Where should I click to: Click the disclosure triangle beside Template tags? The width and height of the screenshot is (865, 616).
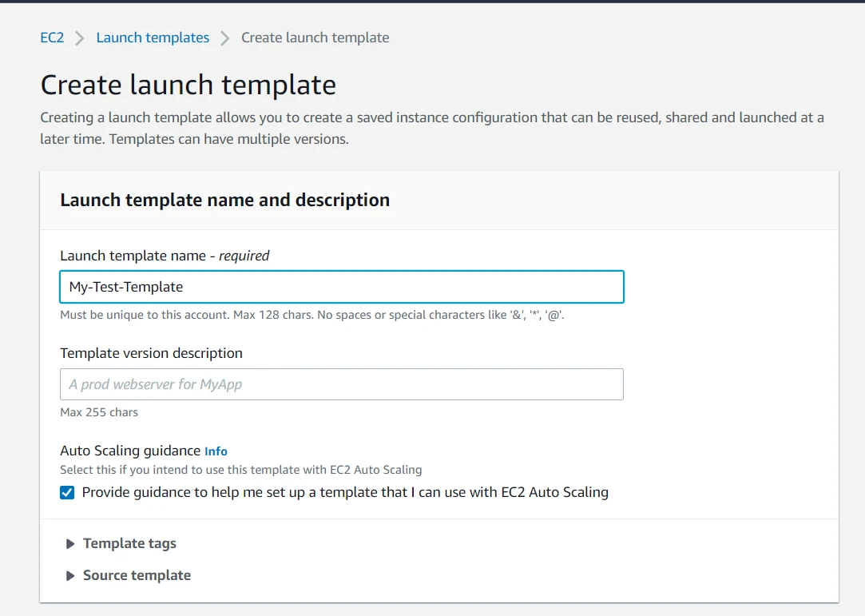click(x=70, y=543)
